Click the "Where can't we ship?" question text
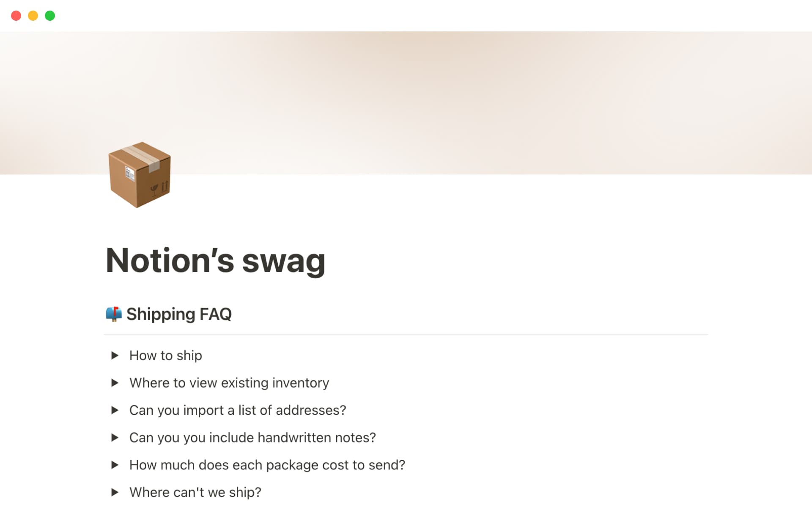Viewport: 812px width, 508px height. (195, 492)
